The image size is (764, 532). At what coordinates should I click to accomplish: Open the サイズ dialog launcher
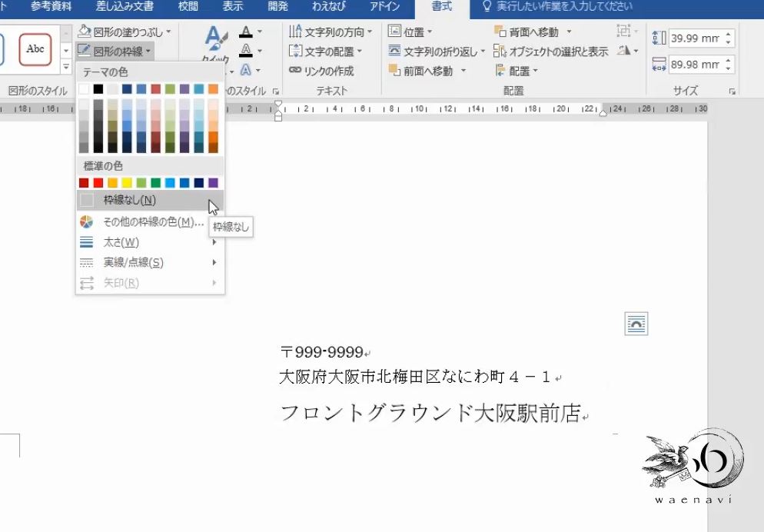point(732,91)
